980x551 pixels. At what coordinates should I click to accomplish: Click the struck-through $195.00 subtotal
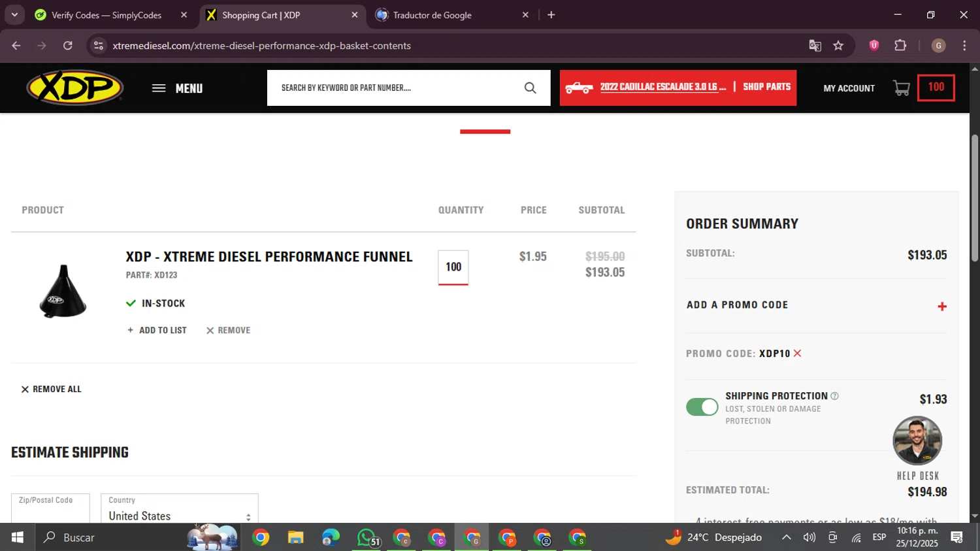pyautogui.click(x=605, y=257)
